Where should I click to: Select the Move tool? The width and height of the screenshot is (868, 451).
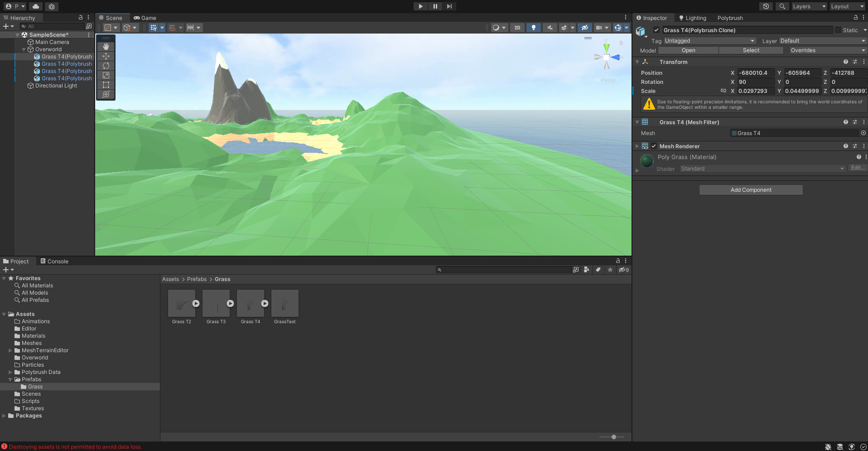point(106,56)
